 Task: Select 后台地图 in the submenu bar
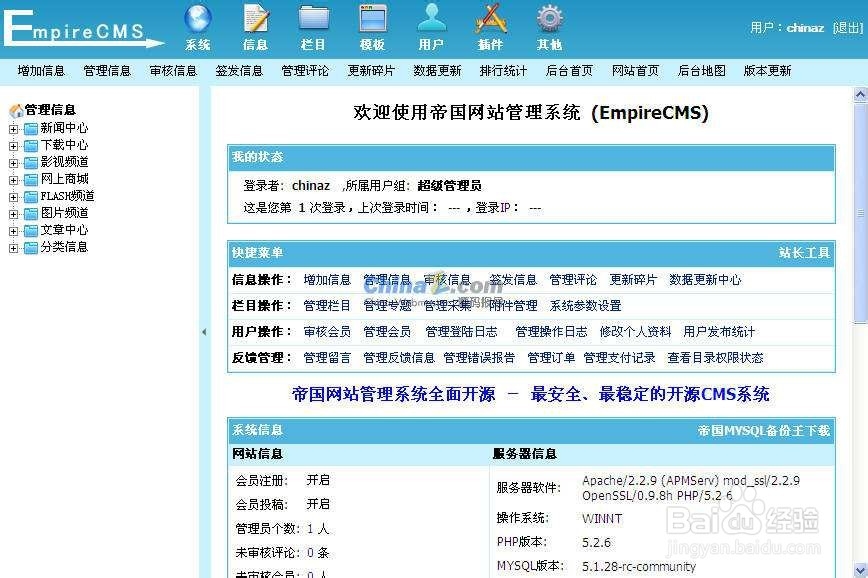[x=701, y=71]
